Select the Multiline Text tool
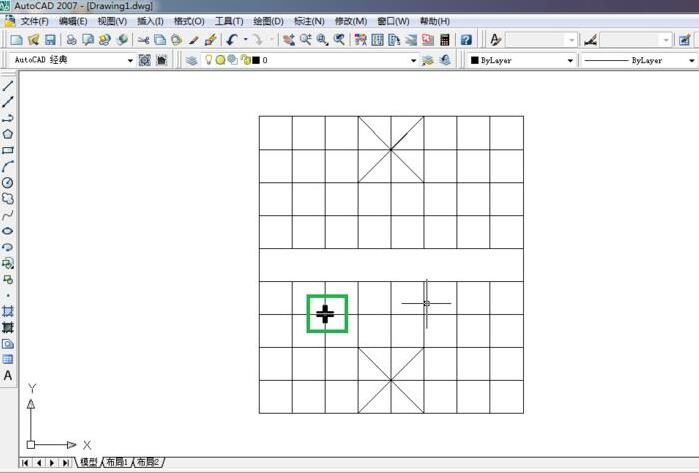This screenshot has width=699, height=473. (8, 376)
